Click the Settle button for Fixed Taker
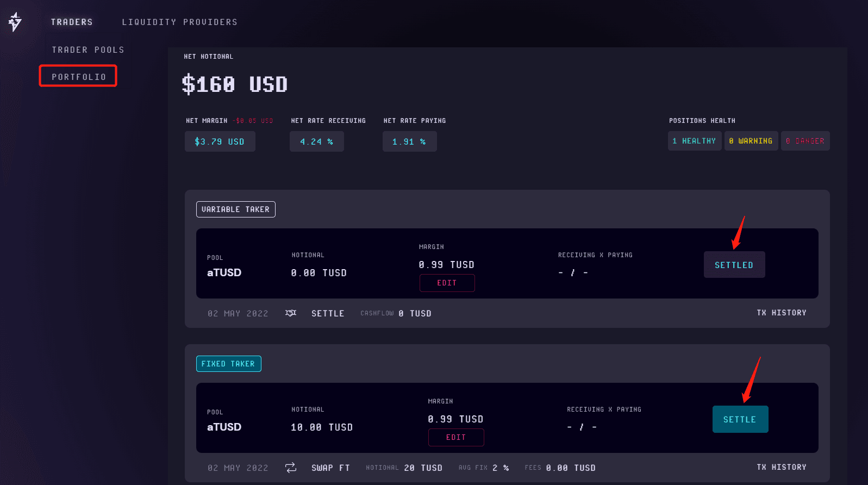This screenshot has width=868, height=485. tap(740, 419)
